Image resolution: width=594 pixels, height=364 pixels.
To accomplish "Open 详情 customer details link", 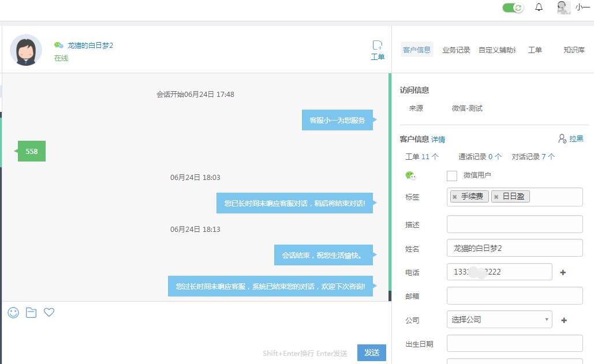I will (438, 140).
